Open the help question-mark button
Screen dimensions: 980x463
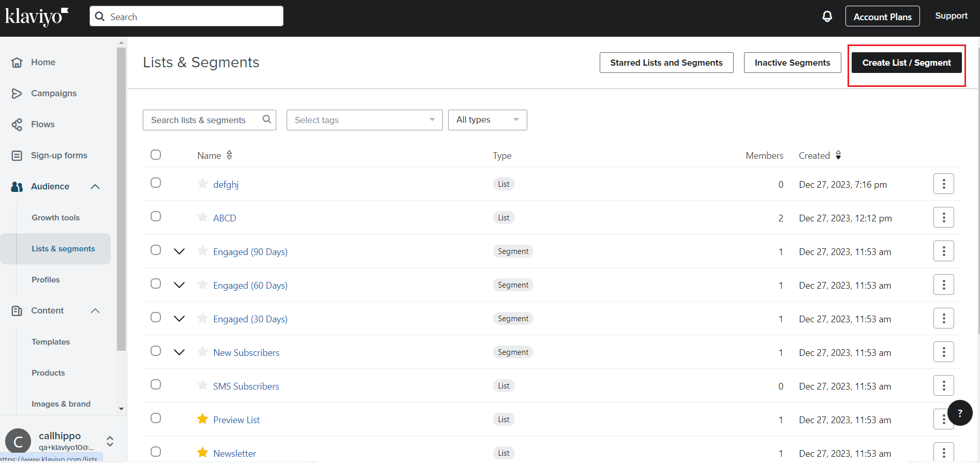click(x=960, y=413)
